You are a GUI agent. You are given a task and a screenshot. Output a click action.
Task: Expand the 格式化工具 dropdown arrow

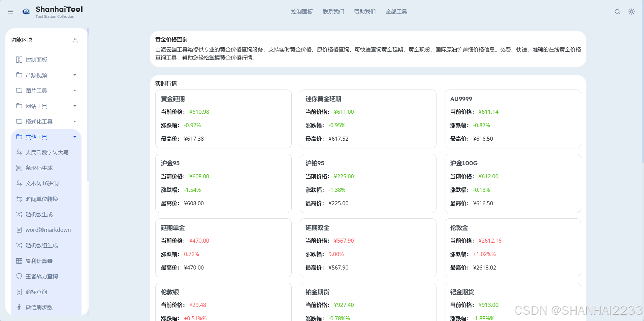[75, 121]
